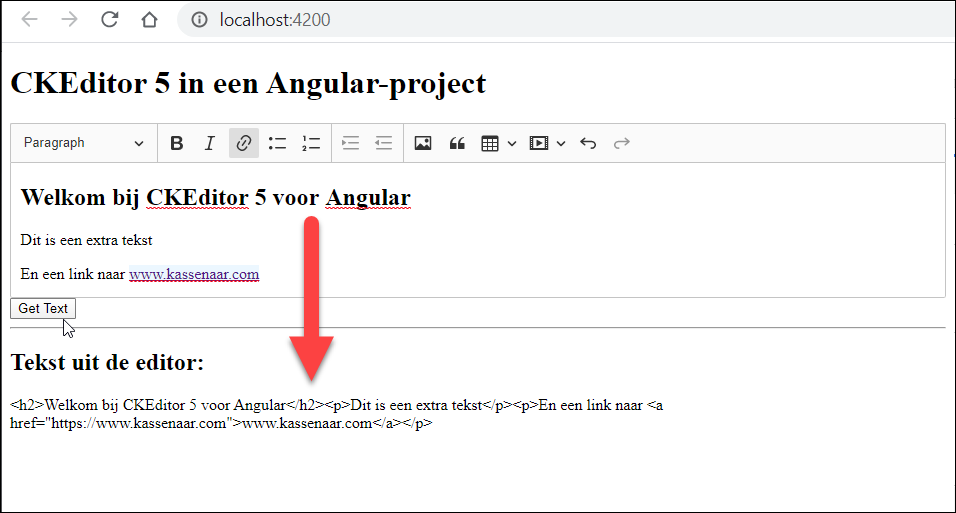Image resolution: width=956 pixels, height=513 pixels.
Task: Click the insert media icon
Action: click(x=539, y=143)
